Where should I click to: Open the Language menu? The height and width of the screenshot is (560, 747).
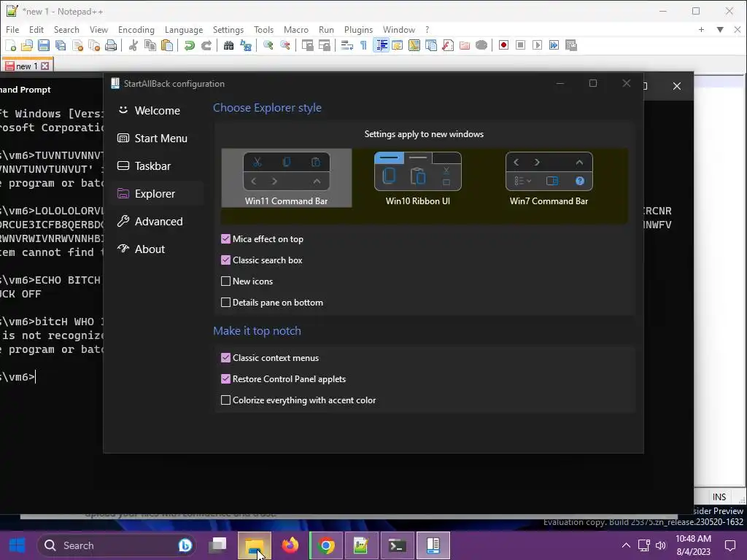[183, 29]
